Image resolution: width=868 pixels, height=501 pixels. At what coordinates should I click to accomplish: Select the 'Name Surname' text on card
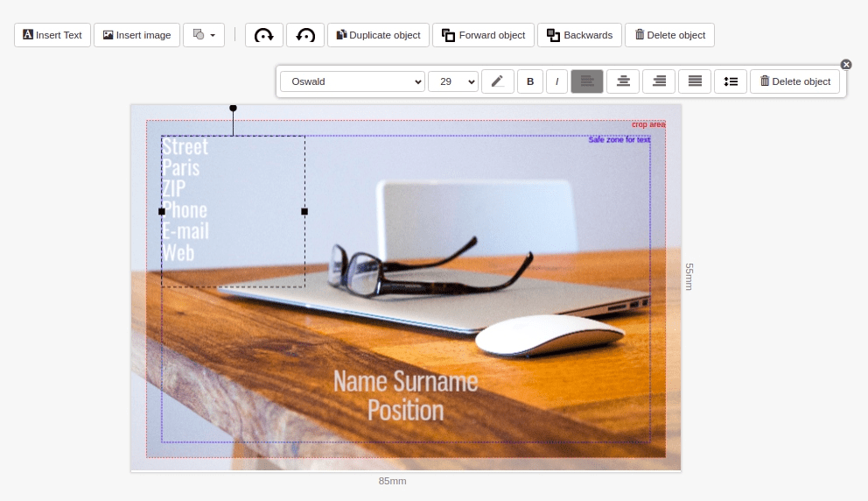tap(405, 382)
